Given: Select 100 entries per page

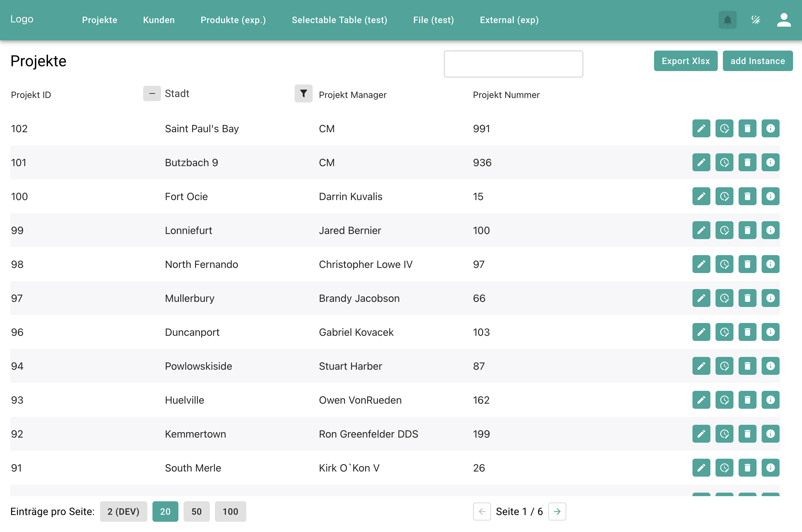Looking at the screenshot, I should click(x=230, y=511).
